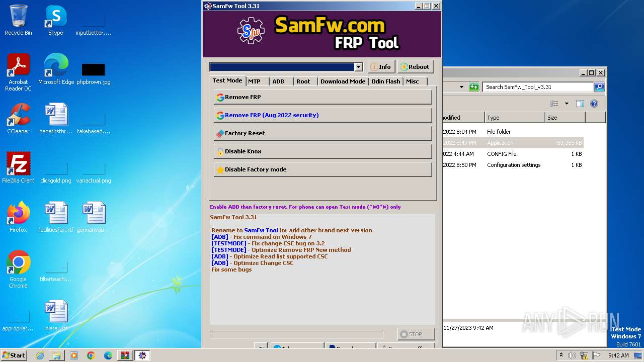Select the inputbetter file on desktop
The width and height of the screenshot is (644, 362).
(94, 25)
